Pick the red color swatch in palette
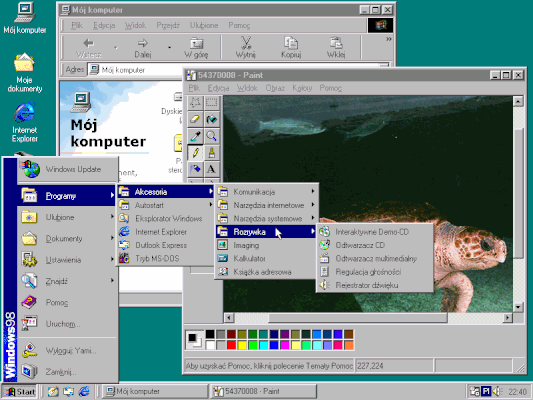The height and width of the screenshot is (400, 533). [231, 345]
